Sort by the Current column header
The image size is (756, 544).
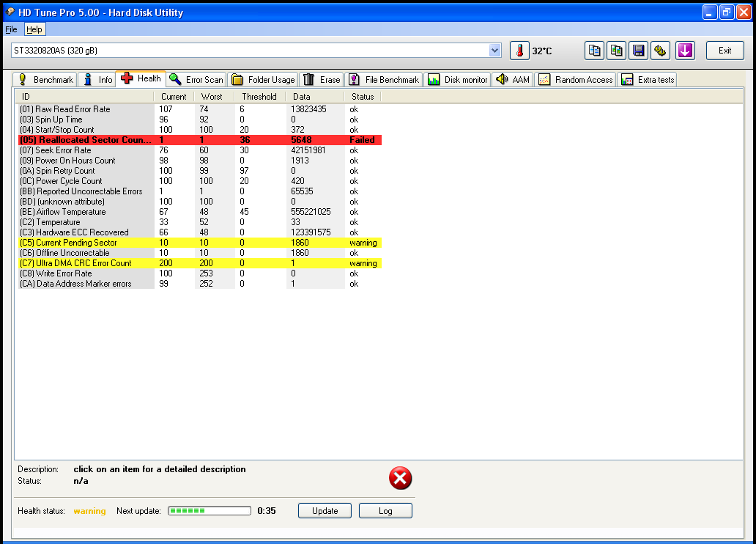coord(174,97)
